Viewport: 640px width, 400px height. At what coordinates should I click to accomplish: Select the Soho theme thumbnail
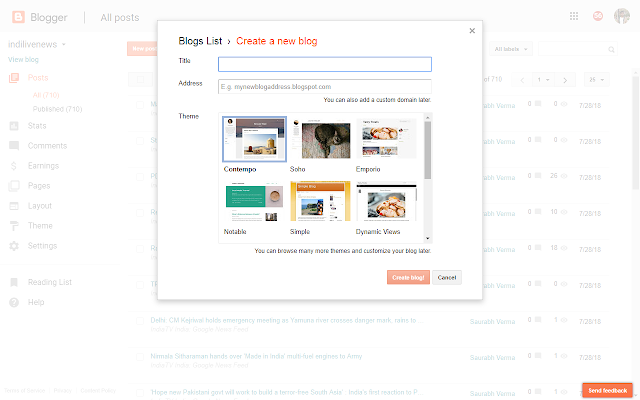(320, 139)
